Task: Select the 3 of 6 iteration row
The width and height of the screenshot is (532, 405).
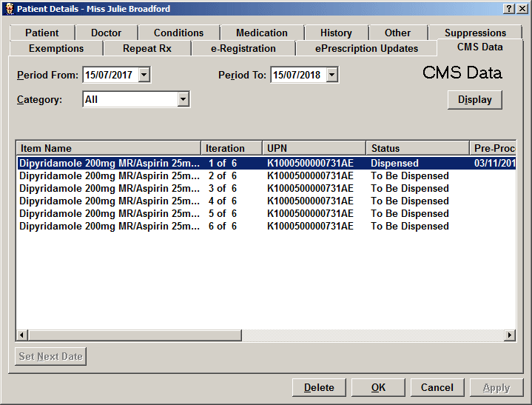Action: 222,188
